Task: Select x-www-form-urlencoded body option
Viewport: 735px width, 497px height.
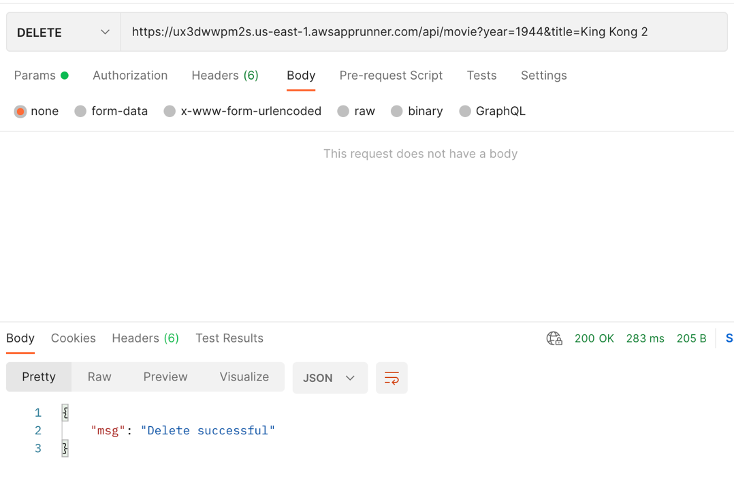Action: (x=170, y=112)
